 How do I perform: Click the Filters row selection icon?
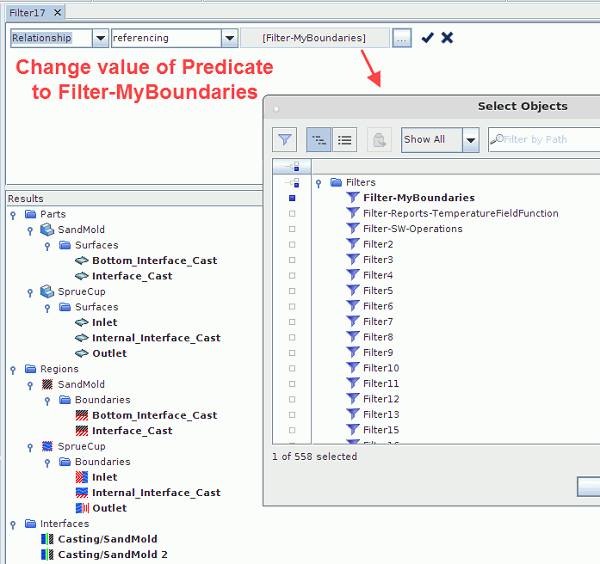click(293, 183)
